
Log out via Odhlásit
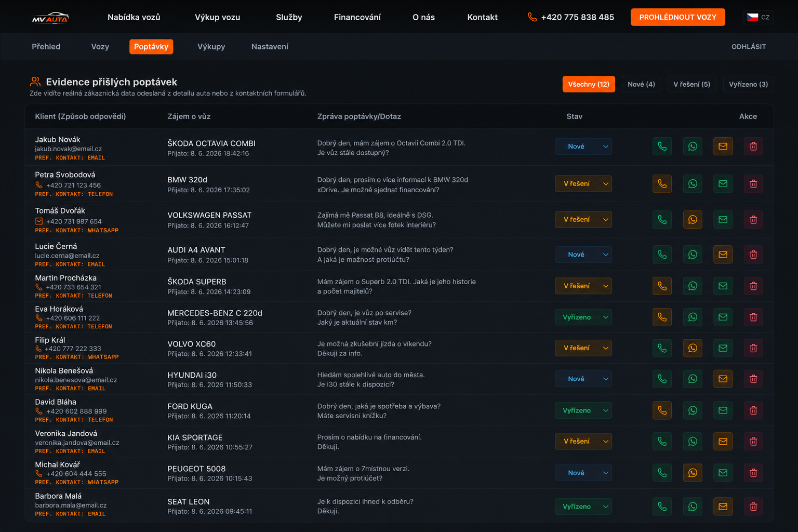(749, 47)
